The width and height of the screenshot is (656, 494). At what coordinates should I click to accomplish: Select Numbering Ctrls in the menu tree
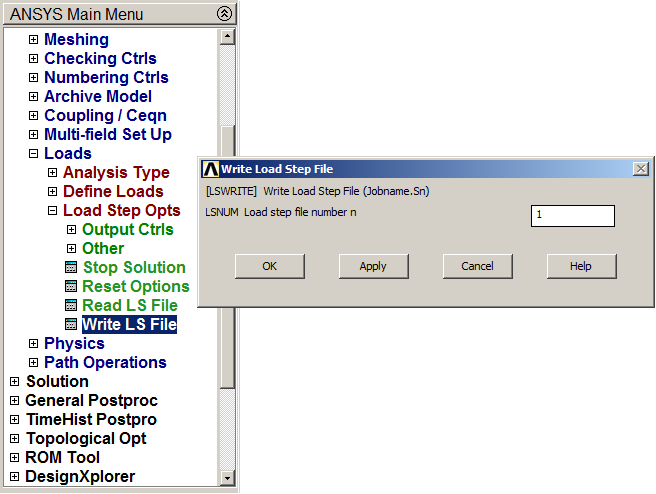point(106,77)
